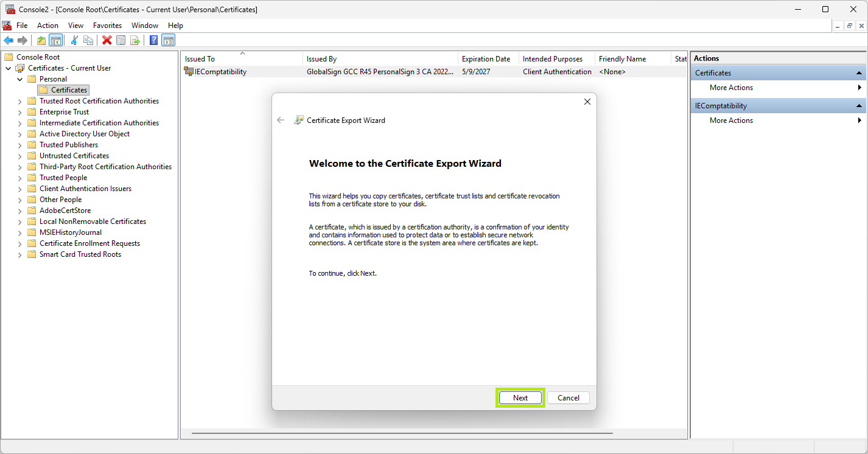Open the Help menu
Screen dimensions: 868x454
coord(175,26)
